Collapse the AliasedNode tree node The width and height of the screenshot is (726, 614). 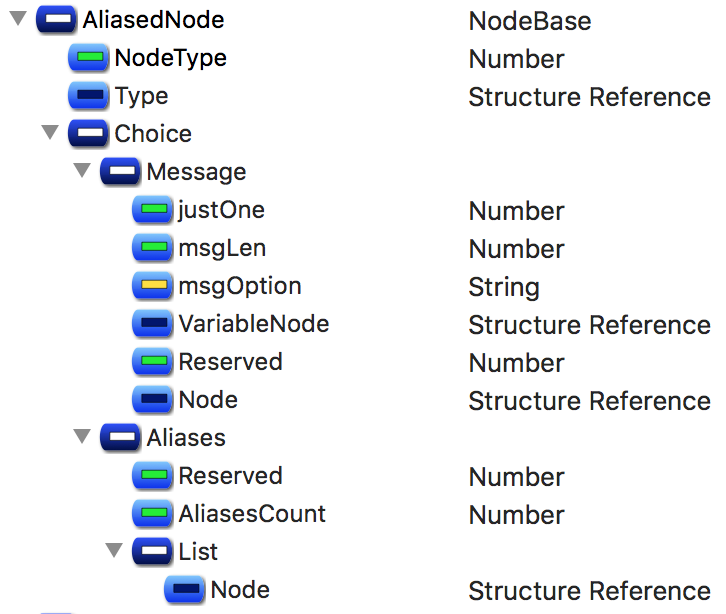pos(17,20)
